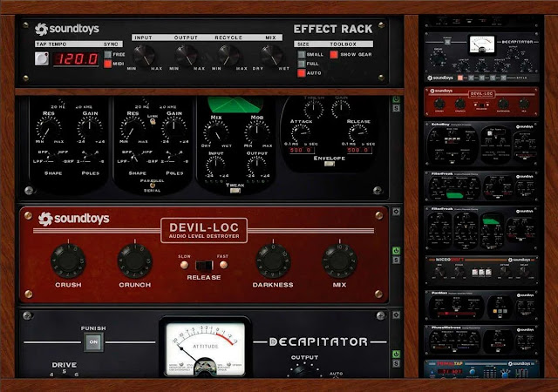Click the Devil-Loc CRUSH knob

[x=68, y=260]
